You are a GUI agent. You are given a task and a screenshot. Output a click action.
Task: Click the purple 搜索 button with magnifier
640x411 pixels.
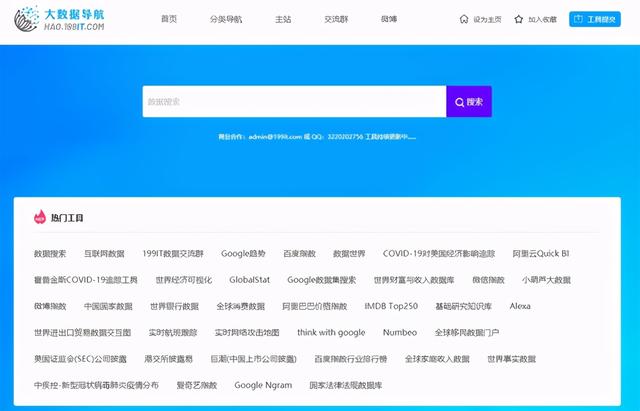point(469,102)
